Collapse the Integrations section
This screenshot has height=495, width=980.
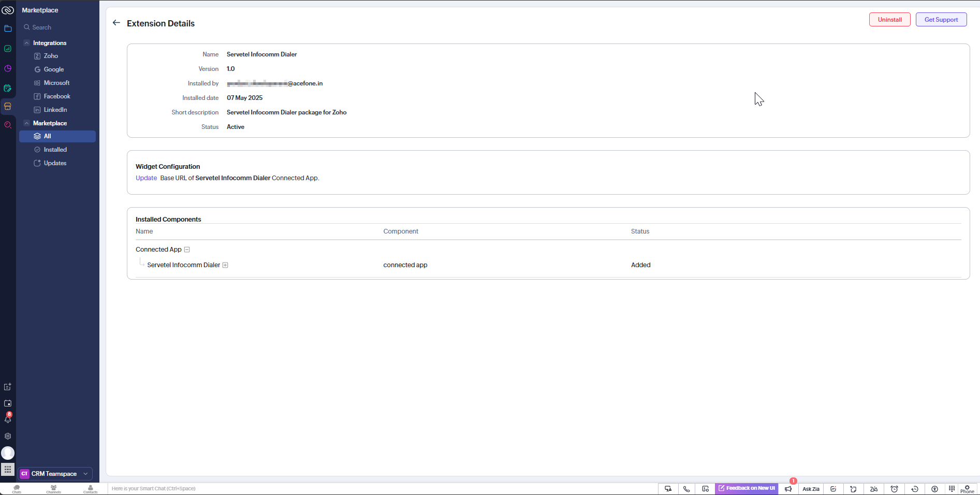click(x=26, y=43)
